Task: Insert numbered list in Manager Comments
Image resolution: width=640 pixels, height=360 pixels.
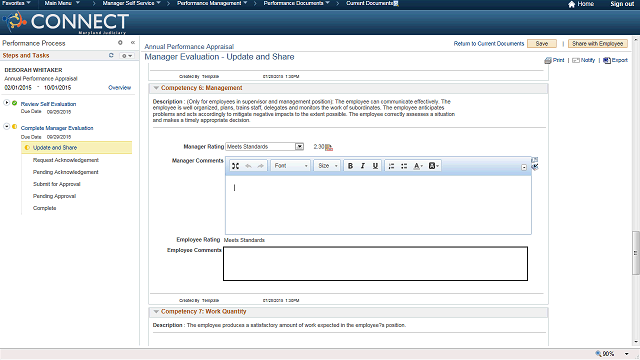Action: click(391, 166)
